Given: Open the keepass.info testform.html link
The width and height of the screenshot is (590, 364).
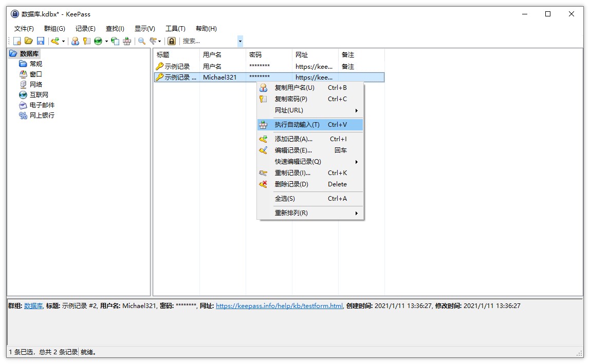Looking at the screenshot, I should point(279,305).
